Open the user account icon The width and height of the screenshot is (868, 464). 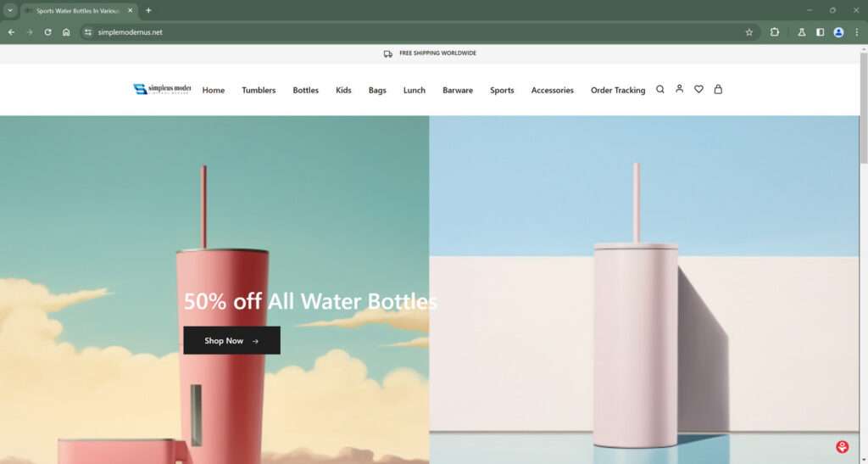coord(679,88)
